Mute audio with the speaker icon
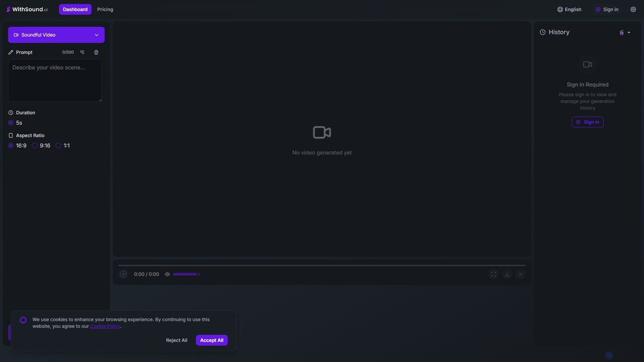Image resolution: width=644 pixels, height=362 pixels. [167, 274]
